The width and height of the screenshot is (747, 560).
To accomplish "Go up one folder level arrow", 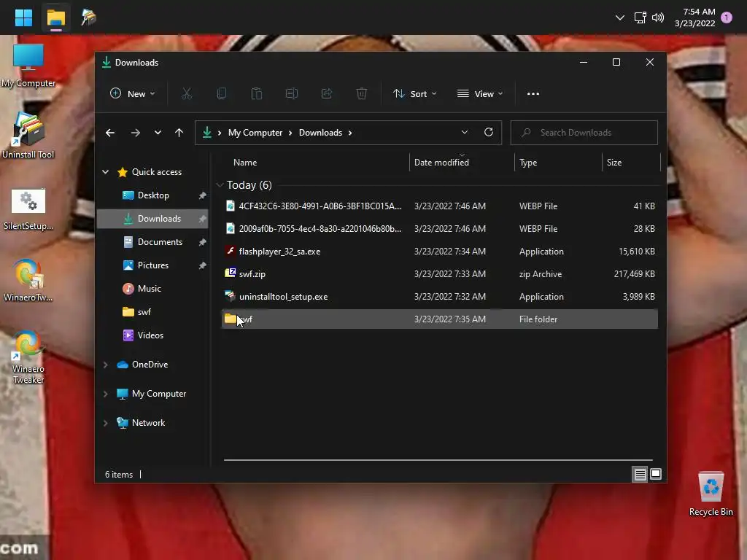I will click(179, 133).
